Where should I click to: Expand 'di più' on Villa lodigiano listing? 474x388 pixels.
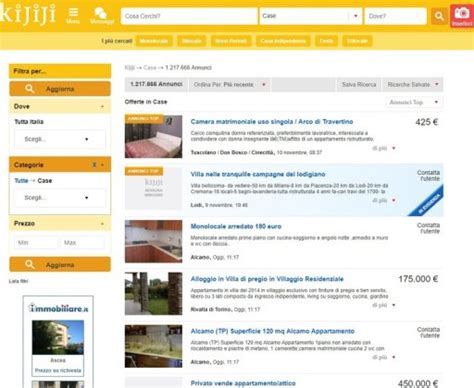pyautogui.click(x=384, y=200)
